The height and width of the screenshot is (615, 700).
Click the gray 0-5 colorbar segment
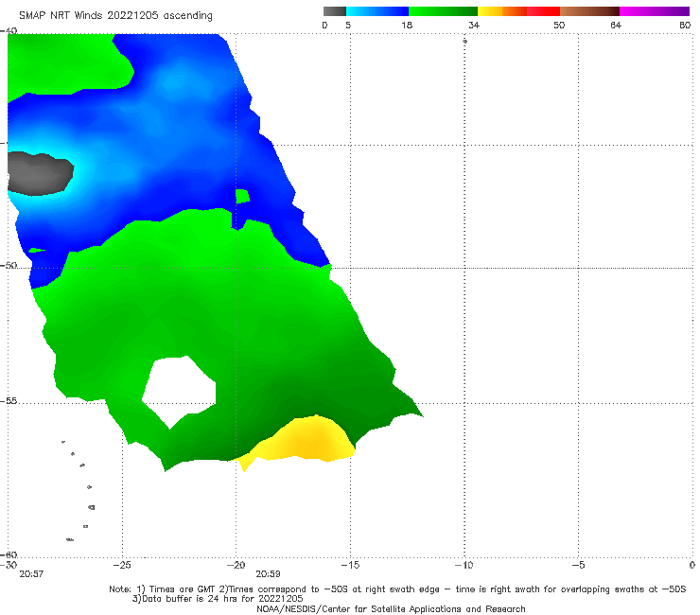click(335, 11)
